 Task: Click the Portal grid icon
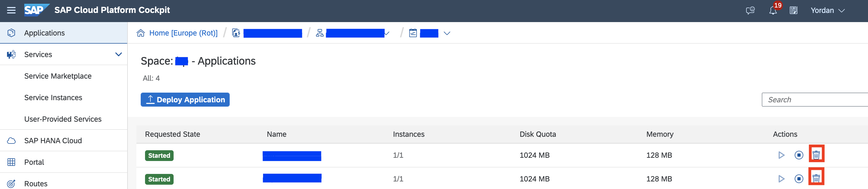(11, 162)
